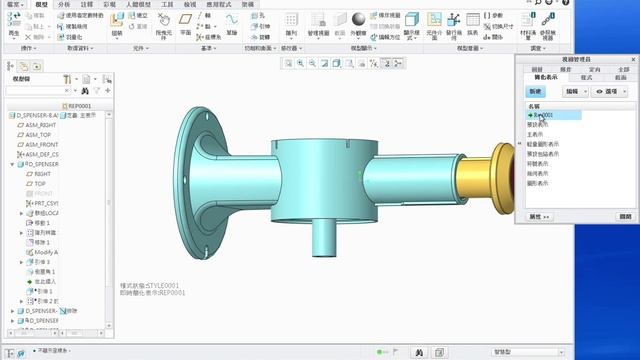
Task: Toggle the spin center icon in graphics toolbar
Action: 398,63
